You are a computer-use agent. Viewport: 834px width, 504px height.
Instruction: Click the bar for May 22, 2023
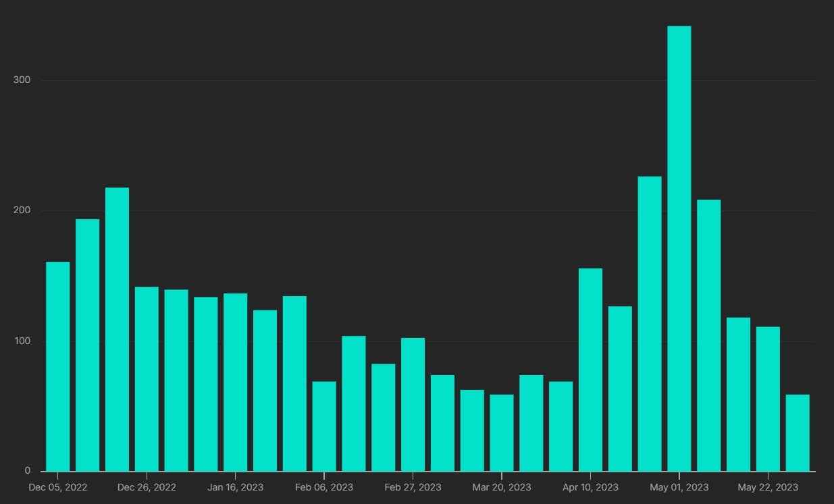click(768, 399)
